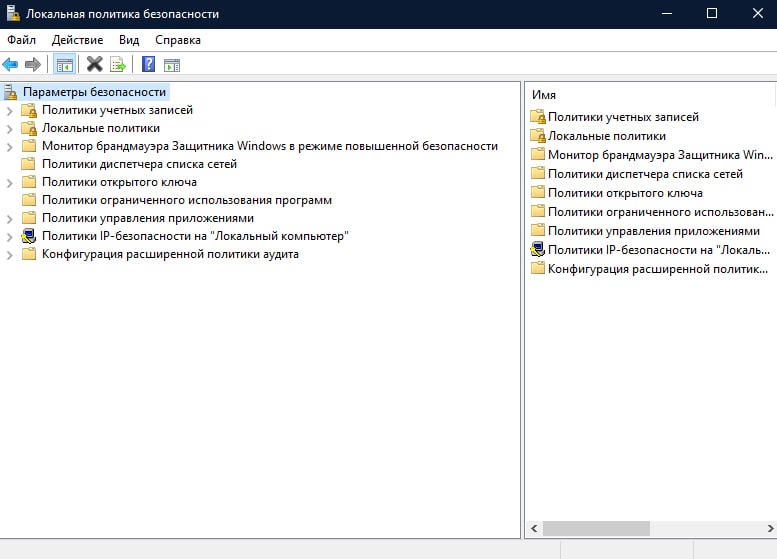Click the Конфигурация расширенной политики аудита folder icon in tree
The image size is (777, 559).
[x=29, y=254]
